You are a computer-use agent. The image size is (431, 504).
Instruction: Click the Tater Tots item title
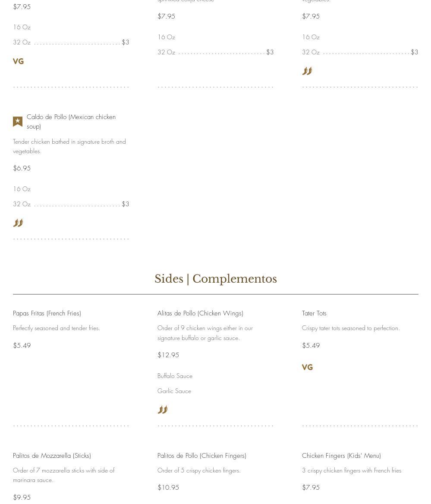[314, 313]
